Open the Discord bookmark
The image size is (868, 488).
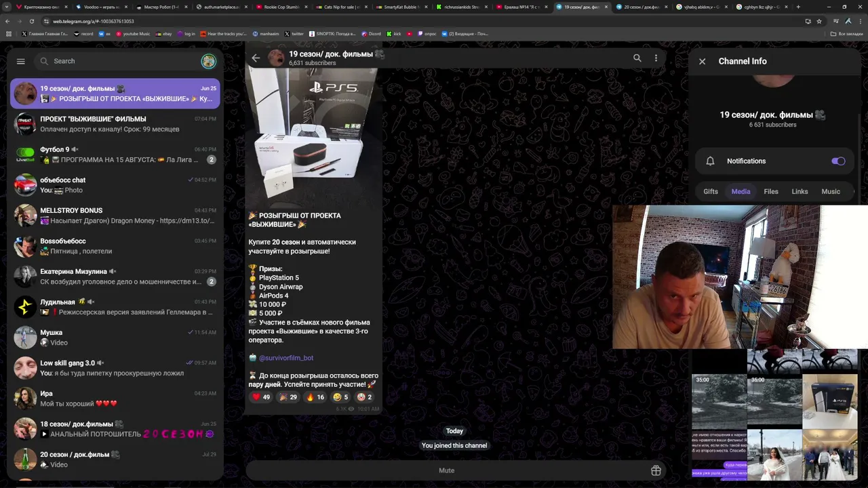click(x=371, y=33)
